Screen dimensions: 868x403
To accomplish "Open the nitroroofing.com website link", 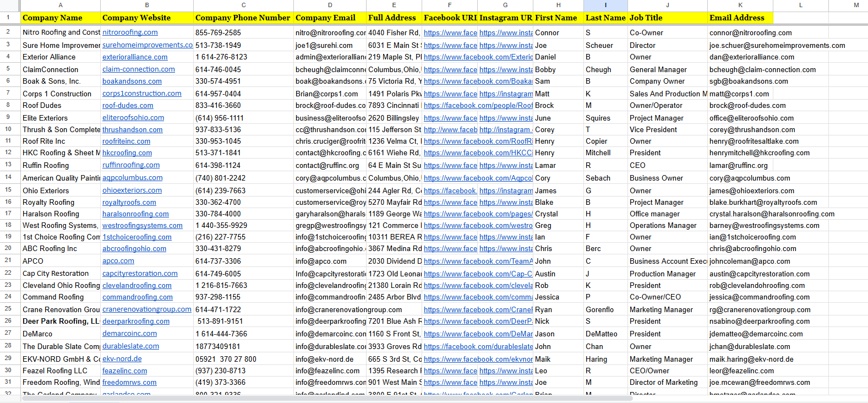I will point(130,32).
